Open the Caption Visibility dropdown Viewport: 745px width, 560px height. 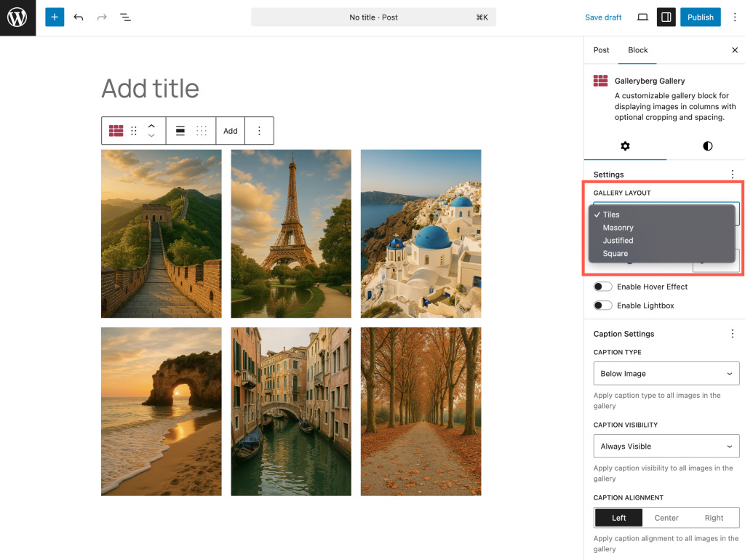pos(666,447)
